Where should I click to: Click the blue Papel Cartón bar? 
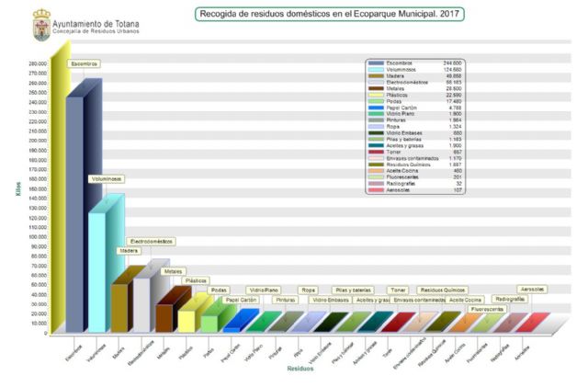coord(232,327)
